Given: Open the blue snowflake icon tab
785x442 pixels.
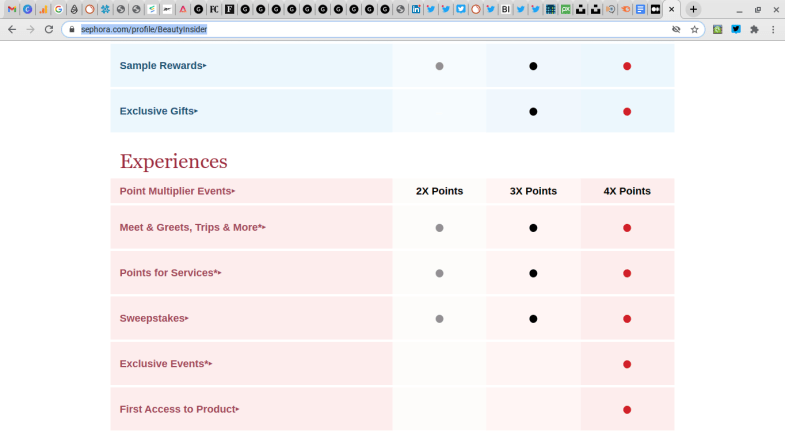Looking at the screenshot, I should (x=105, y=9).
